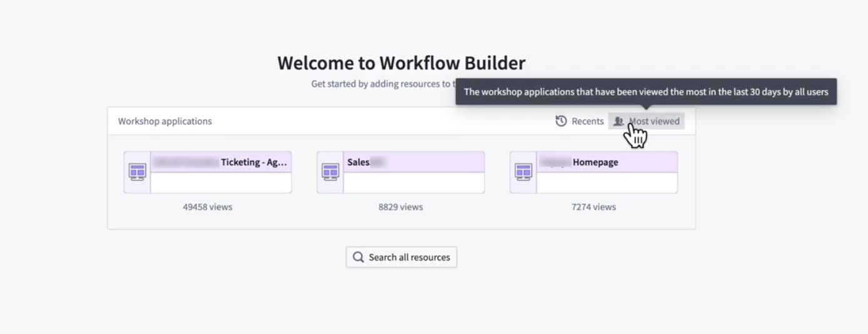
Task: Open the Homepage workshop application card
Action: pyautogui.click(x=593, y=172)
